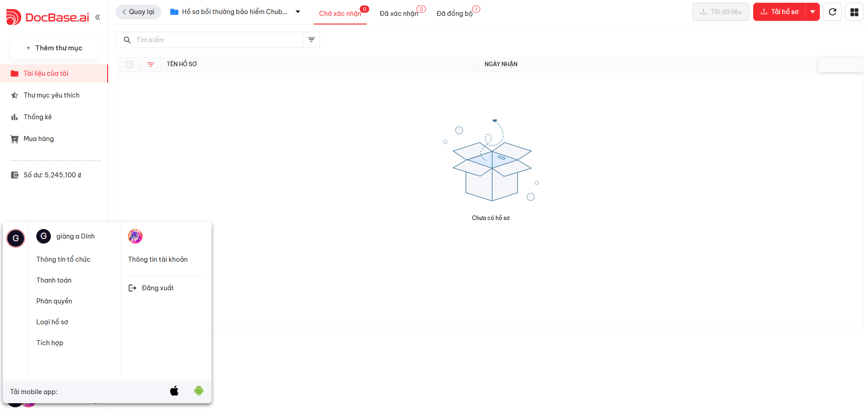The image size is (868, 410).
Task: Switch to Chờ xác nhận tab
Action: coord(340,14)
